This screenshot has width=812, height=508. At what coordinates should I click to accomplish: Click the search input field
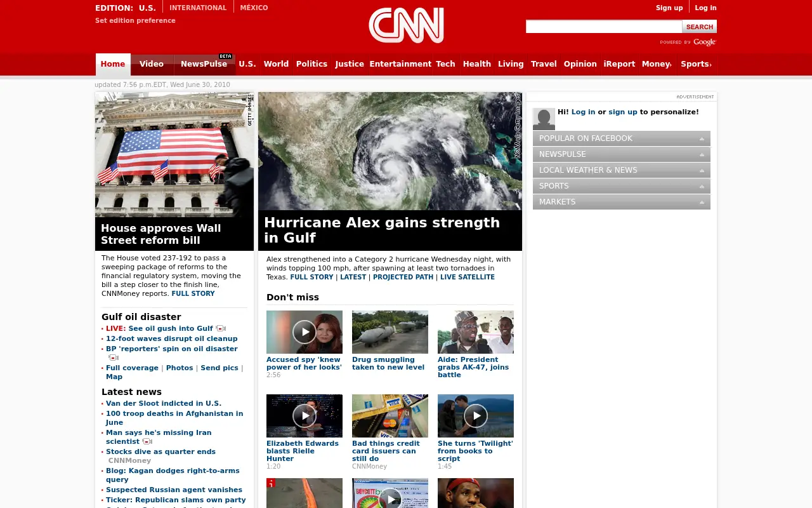click(604, 27)
